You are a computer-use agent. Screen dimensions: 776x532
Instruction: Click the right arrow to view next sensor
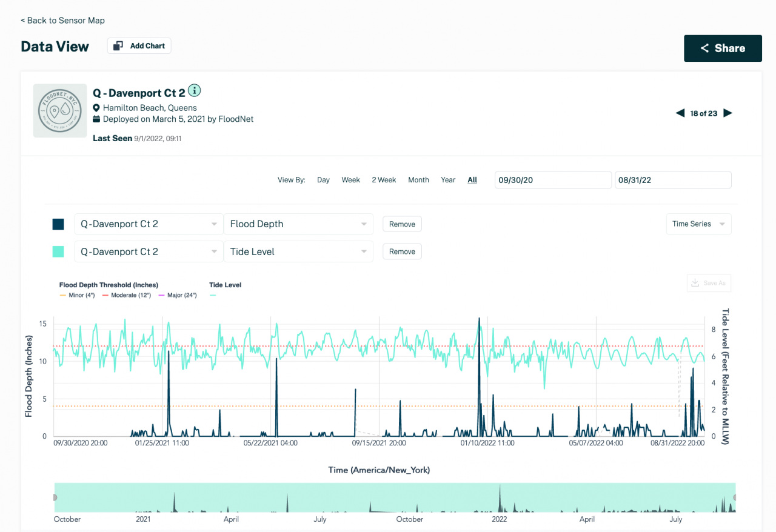point(728,113)
